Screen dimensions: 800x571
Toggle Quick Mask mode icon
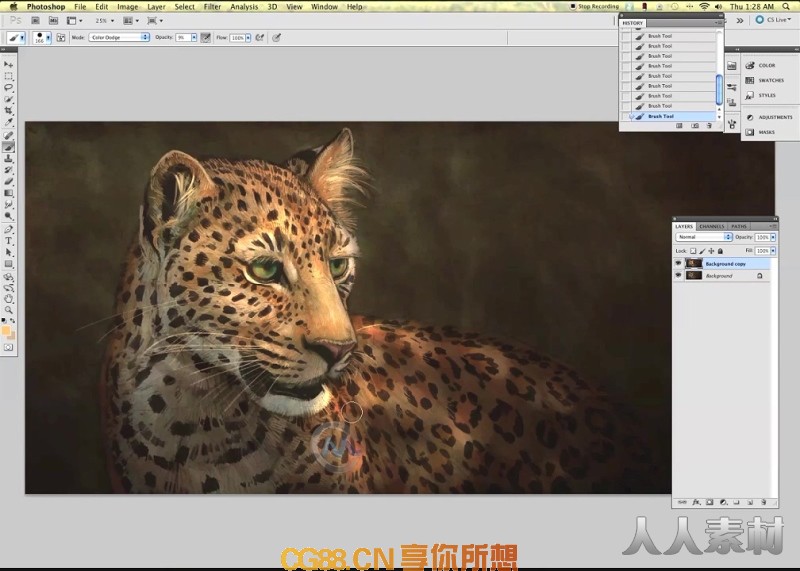click(x=8, y=347)
